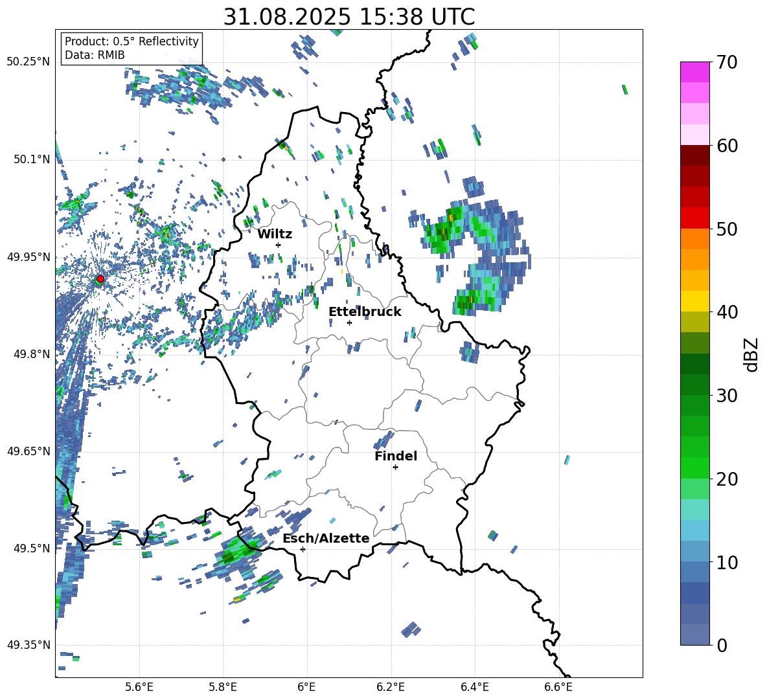Pick the yellow colorbar segment above 40
The image size is (767, 700).
coord(695,302)
